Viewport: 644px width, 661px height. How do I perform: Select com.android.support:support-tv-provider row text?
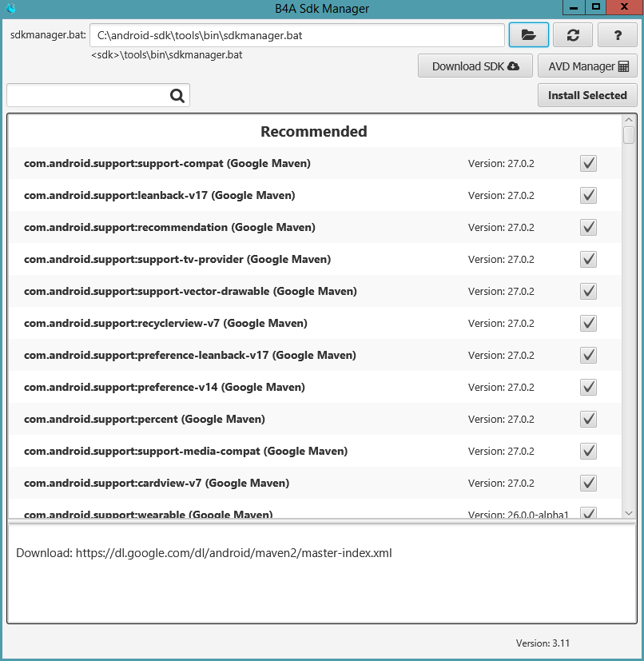(177, 259)
